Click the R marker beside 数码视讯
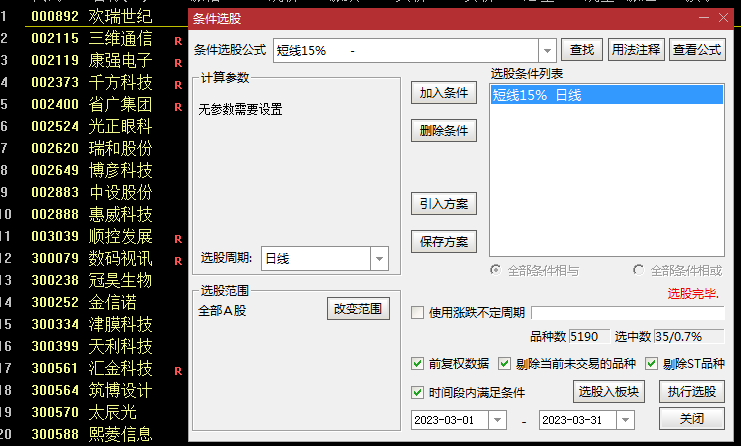 click(178, 261)
